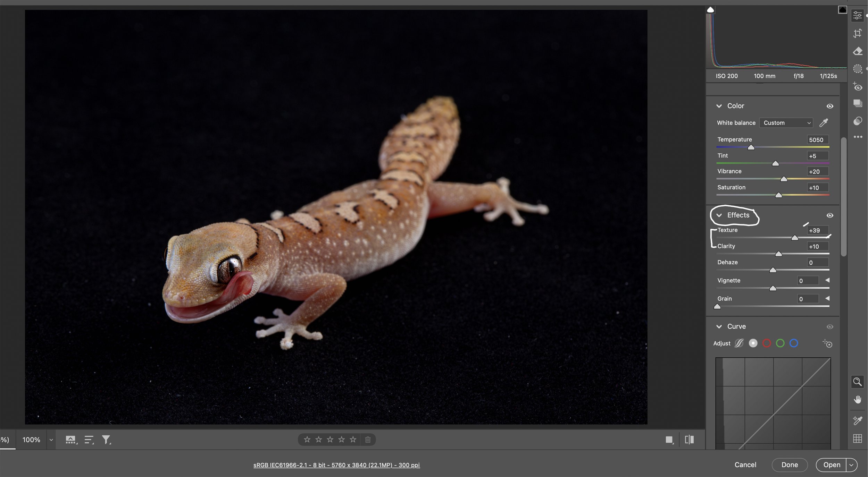Open the Presets panel
The width and height of the screenshot is (868, 477).
point(858,103)
